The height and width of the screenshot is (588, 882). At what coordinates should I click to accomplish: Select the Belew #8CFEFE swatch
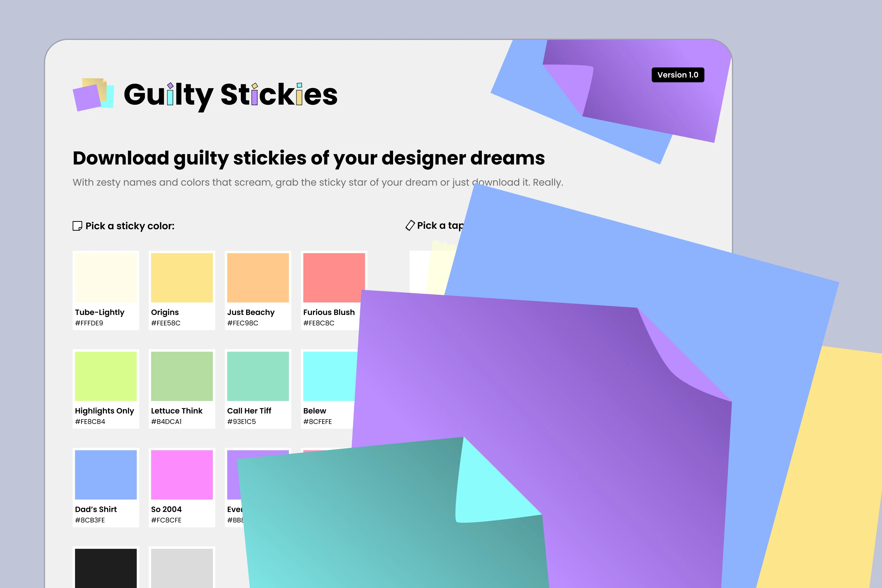click(328, 376)
